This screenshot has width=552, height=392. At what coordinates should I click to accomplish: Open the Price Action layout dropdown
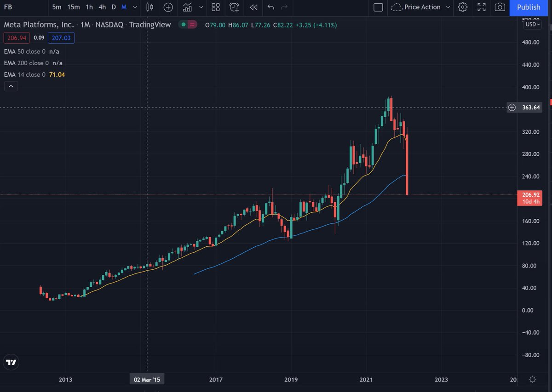[420, 7]
